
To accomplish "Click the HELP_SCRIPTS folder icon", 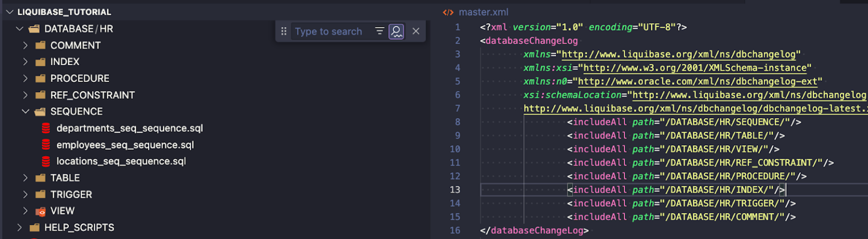I will pyautogui.click(x=34, y=228).
